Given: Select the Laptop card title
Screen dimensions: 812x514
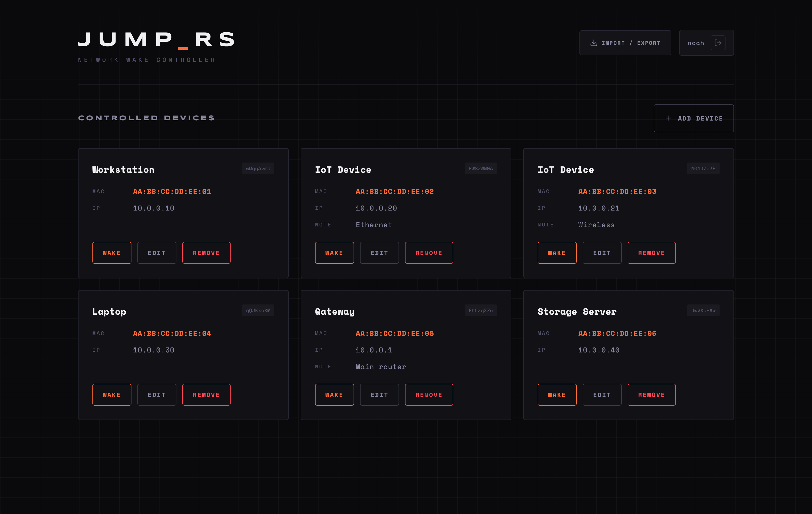Looking at the screenshot, I should (109, 312).
